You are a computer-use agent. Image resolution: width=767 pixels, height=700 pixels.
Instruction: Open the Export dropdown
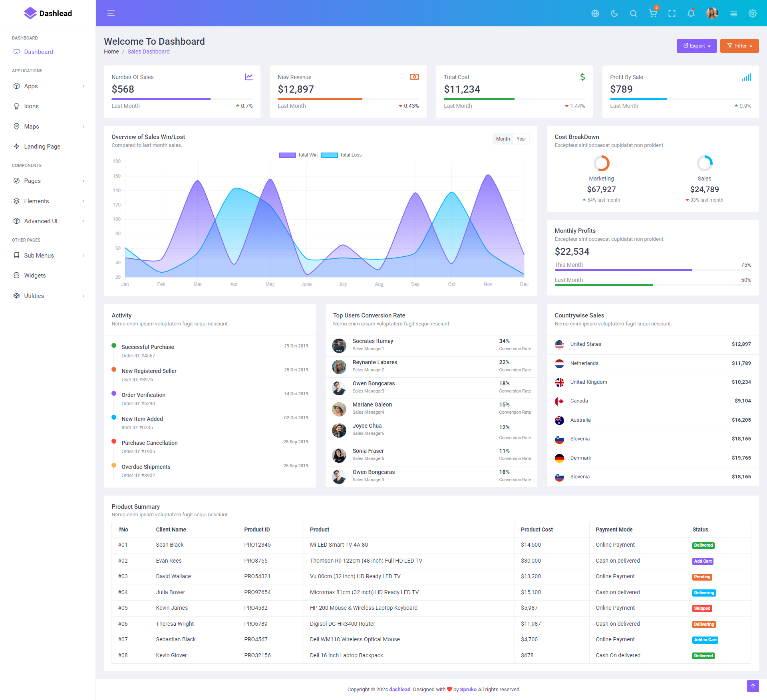pos(697,46)
